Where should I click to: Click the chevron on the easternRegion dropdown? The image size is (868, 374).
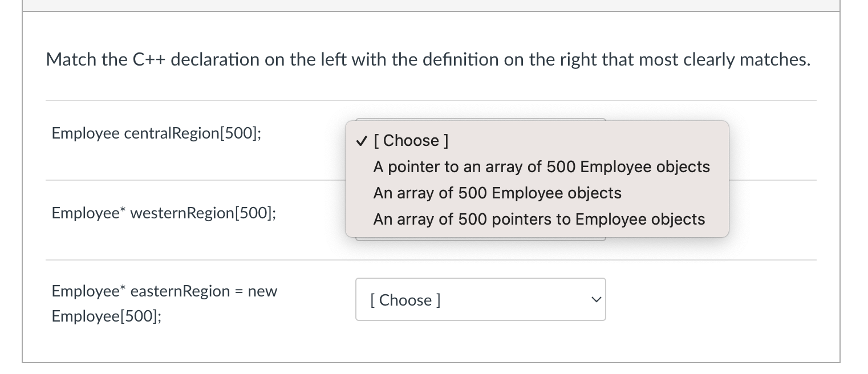595,299
